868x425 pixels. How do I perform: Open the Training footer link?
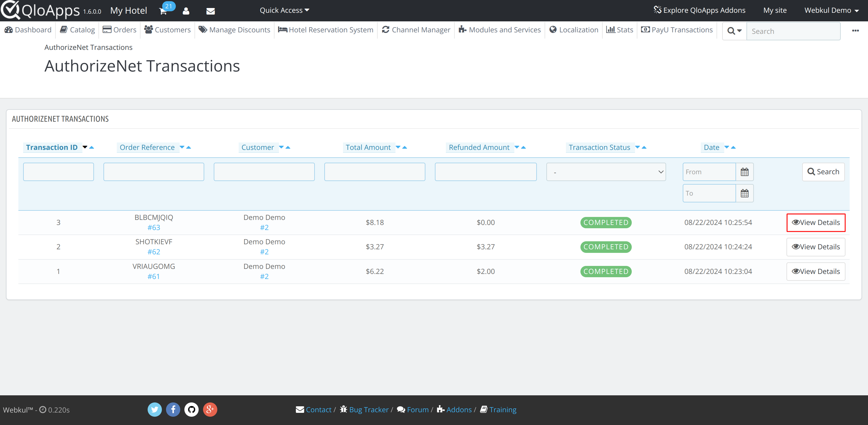coord(498,410)
